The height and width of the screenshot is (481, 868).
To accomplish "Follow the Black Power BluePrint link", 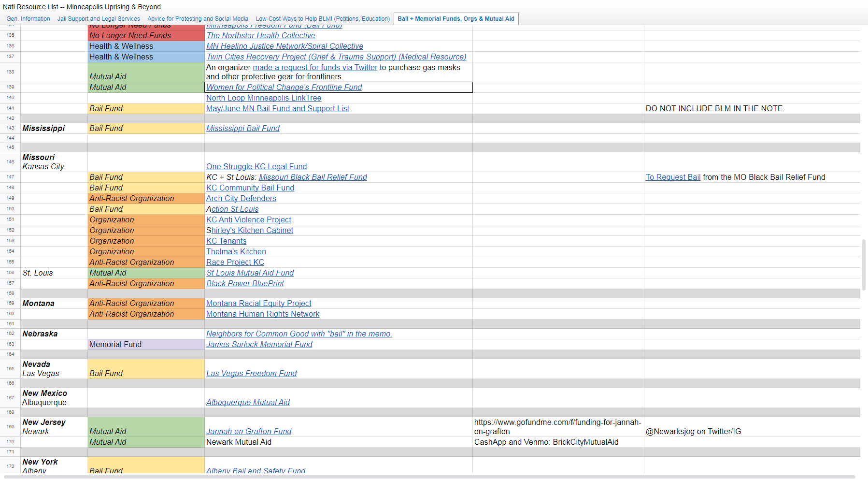I will (x=245, y=284).
